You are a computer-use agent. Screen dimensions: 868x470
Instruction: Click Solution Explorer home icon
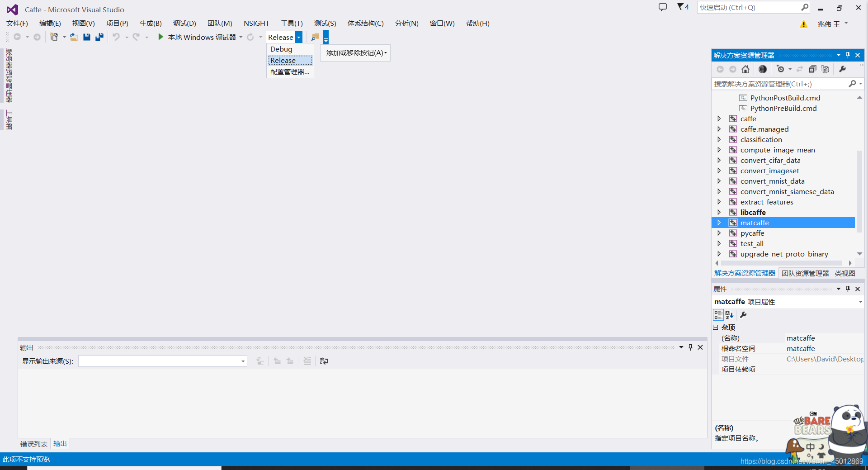pos(745,69)
